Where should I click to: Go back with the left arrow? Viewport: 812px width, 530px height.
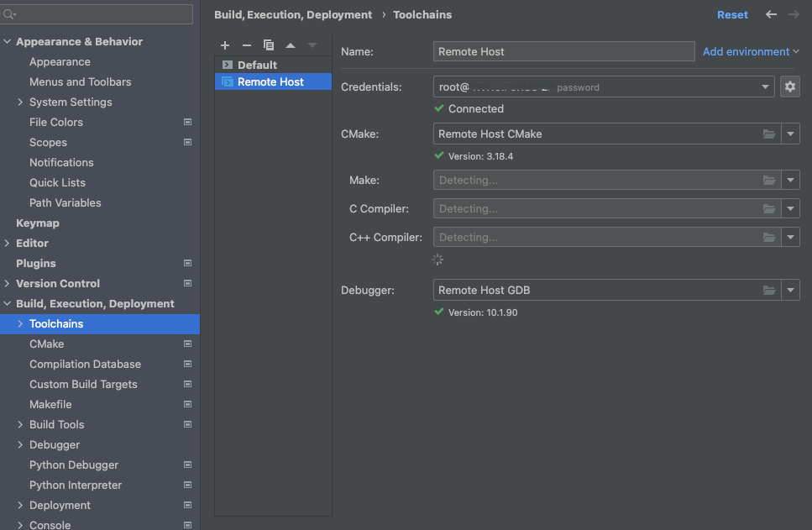click(x=771, y=15)
